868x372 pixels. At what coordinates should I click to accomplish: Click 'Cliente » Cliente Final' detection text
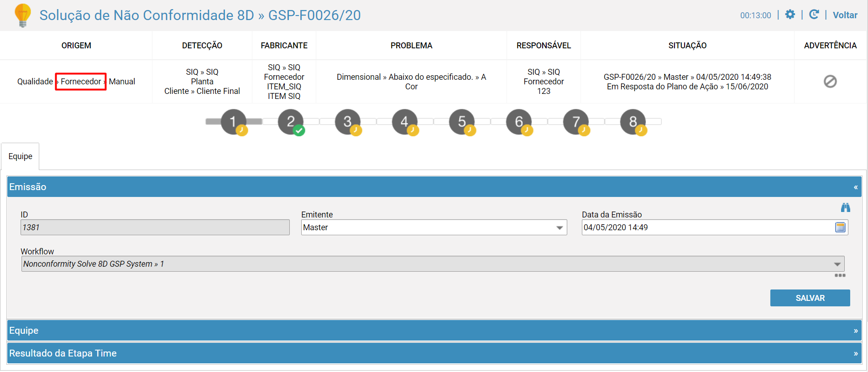click(202, 91)
